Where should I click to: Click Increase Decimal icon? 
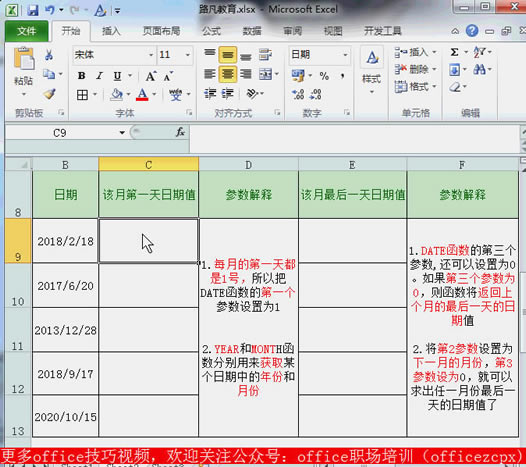(298, 94)
